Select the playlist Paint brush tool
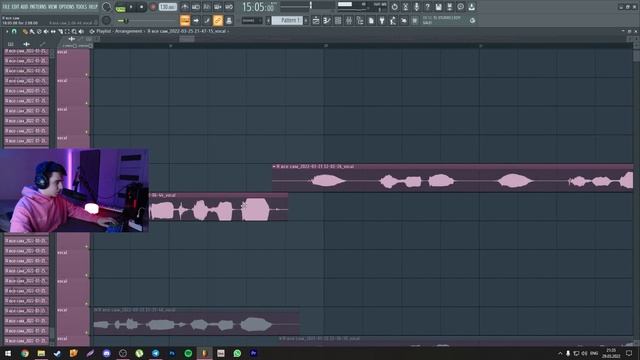 (32, 31)
